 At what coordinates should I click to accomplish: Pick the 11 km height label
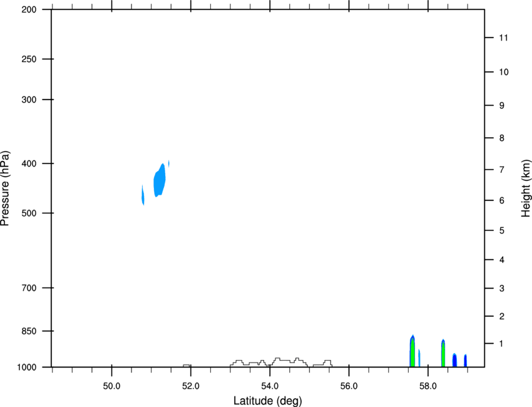point(504,38)
